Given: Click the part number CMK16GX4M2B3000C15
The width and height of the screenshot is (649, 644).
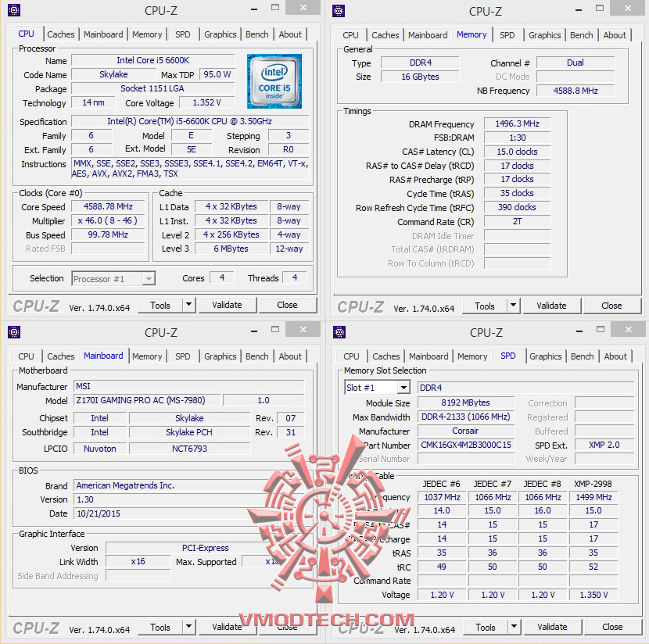Looking at the screenshot, I should point(466,445).
